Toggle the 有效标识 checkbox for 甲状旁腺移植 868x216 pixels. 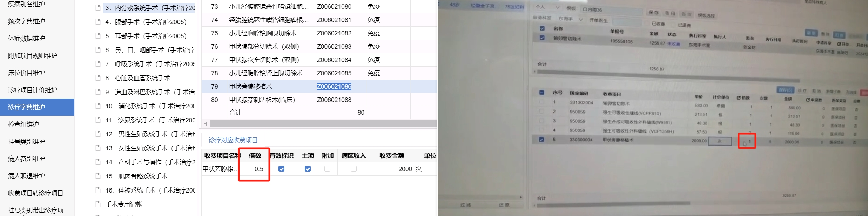pyautogui.click(x=281, y=169)
